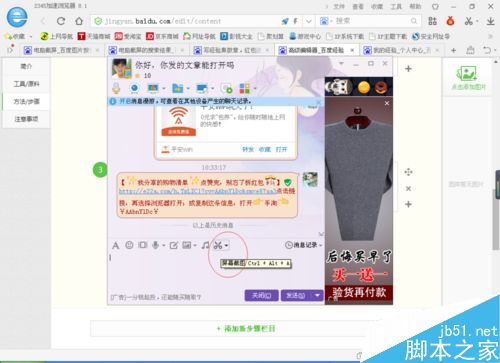Open screenshot options dropdown arrow beside scissors
This screenshot has width=500, height=363.
pos(226,246)
